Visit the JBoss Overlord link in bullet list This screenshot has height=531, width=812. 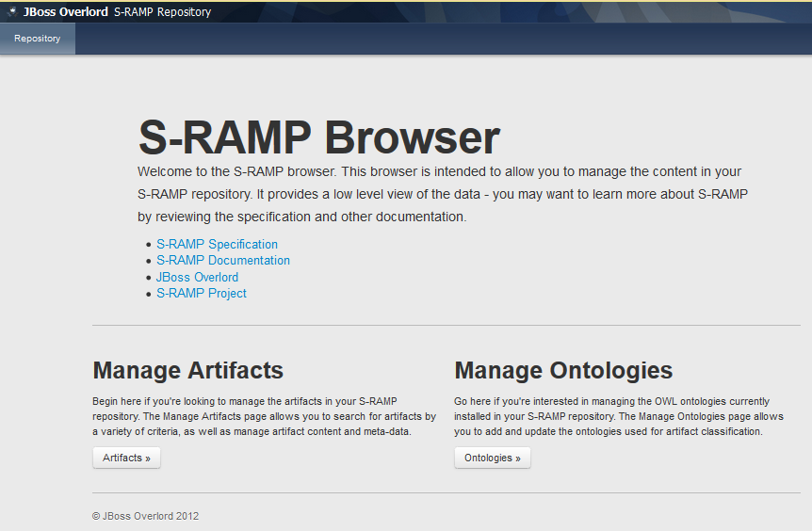(x=197, y=277)
